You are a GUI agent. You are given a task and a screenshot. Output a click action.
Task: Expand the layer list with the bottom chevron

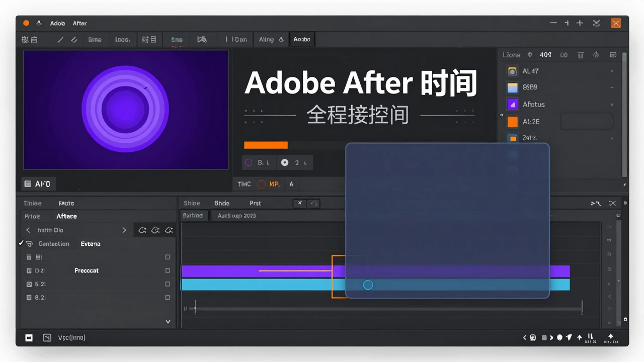pyautogui.click(x=168, y=322)
